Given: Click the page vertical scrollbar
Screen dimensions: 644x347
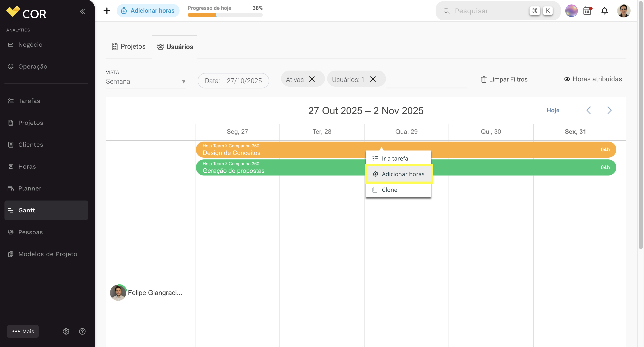Looking at the screenshot, I should 640,125.
